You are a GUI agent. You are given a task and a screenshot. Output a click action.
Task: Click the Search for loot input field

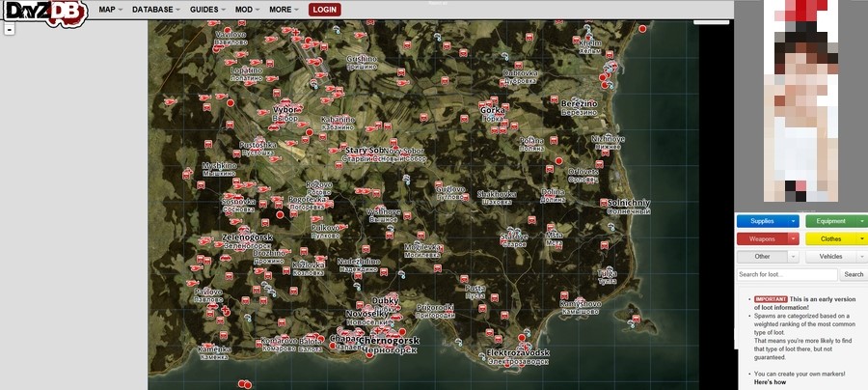click(787, 274)
